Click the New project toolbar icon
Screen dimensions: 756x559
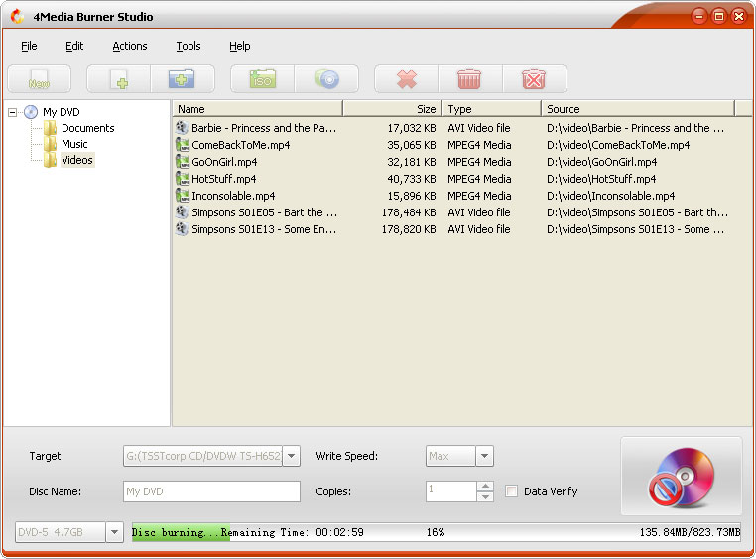[39, 79]
